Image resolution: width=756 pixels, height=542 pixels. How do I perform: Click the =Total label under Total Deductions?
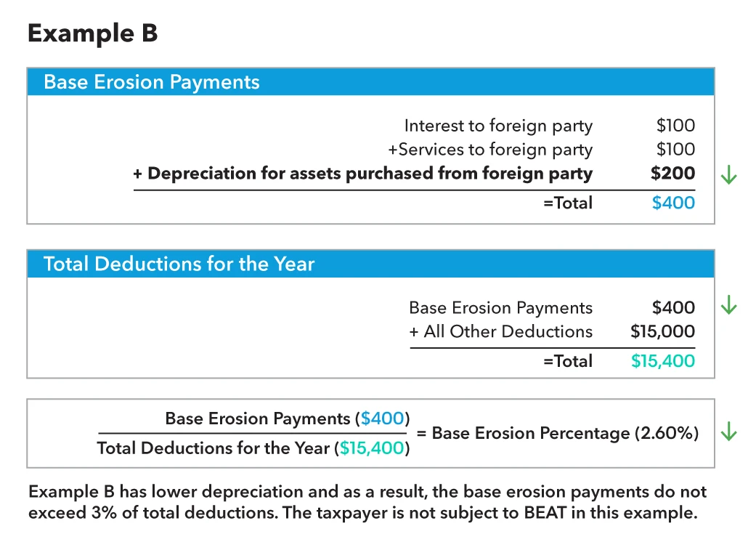[x=568, y=360]
